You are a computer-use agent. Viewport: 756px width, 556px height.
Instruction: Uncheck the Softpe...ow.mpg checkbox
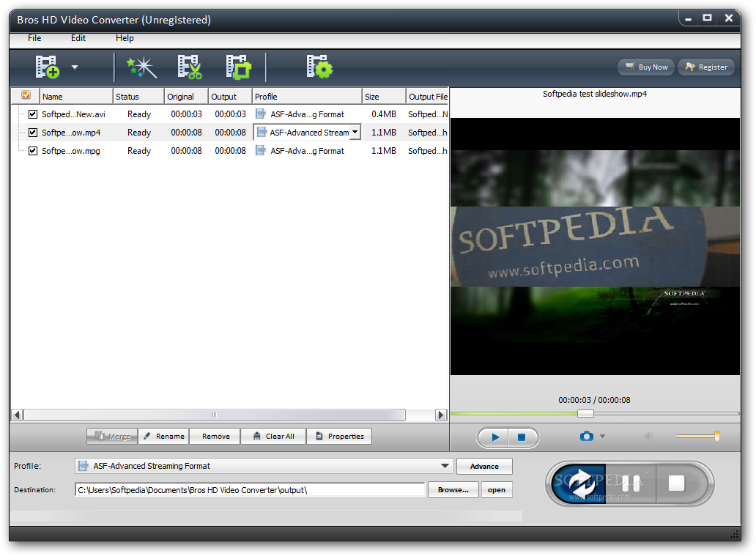[33, 150]
